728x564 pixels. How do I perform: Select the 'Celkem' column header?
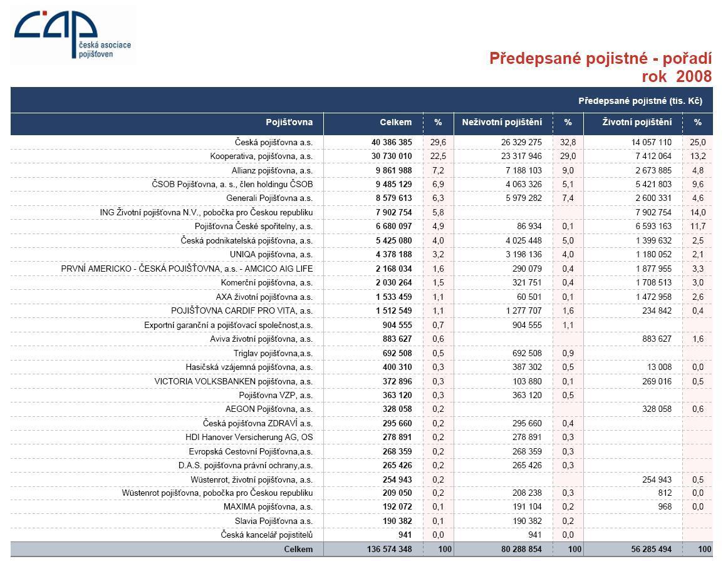tap(395, 123)
